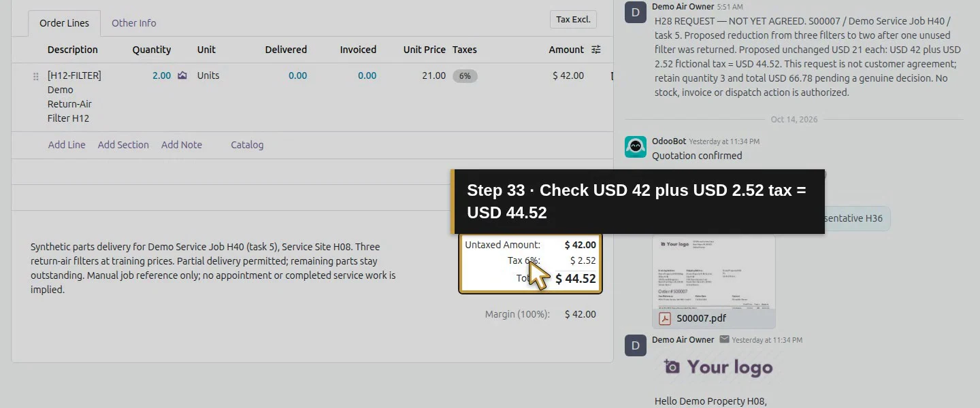Click Add Section
This screenshot has width=980, height=408.
tap(123, 145)
